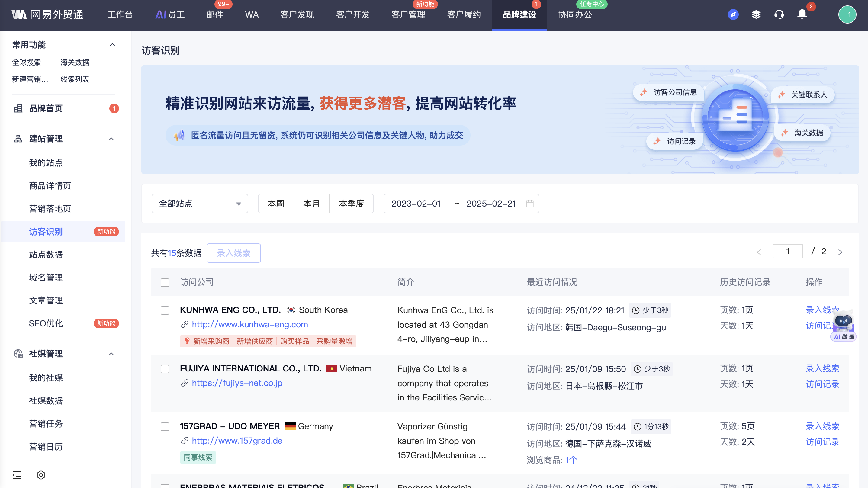This screenshot has width=868, height=488.
Task: Collapse sidebar using bottom-left menu icon
Action: point(17,475)
